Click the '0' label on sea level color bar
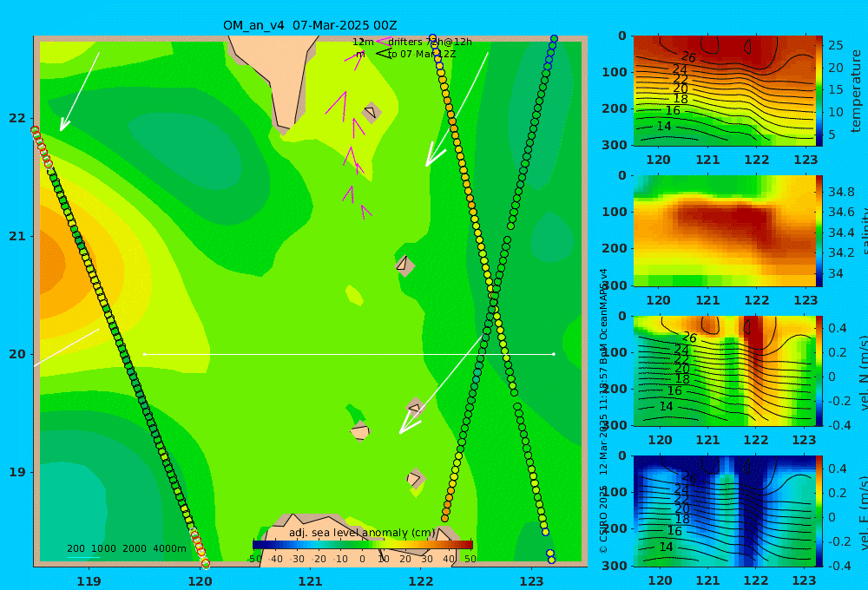This screenshot has height=590, width=868. (362, 559)
